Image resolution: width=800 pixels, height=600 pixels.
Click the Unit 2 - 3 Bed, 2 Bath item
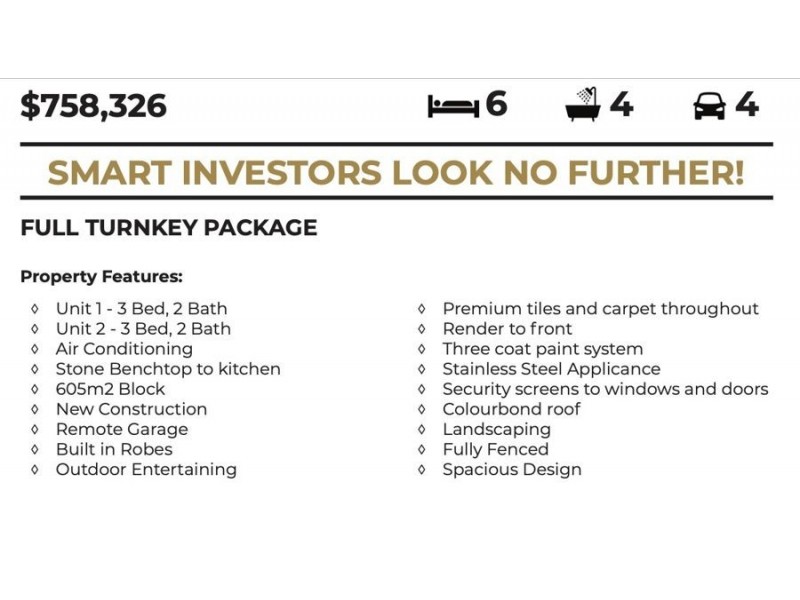143,329
